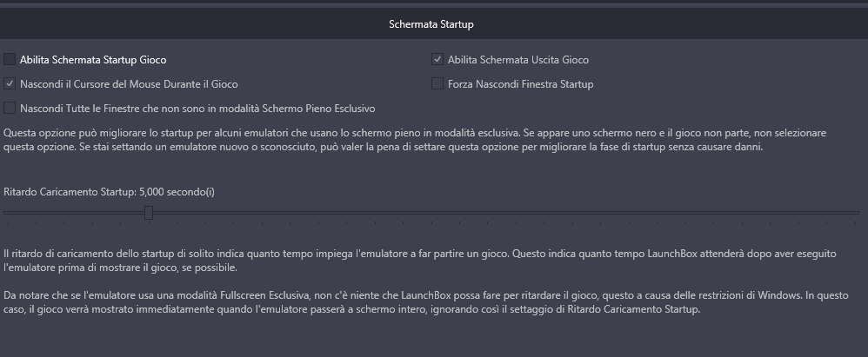Image resolution: width=868 pixels, height=357 pixels.
Task: Click the 'Forza Nascondi Finestra Startup' label text
Action: pos(520,84)
